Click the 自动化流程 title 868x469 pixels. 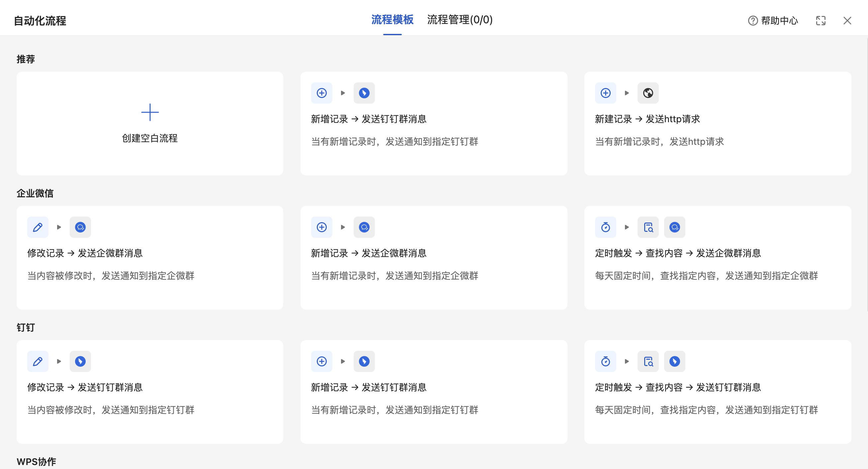40,21
